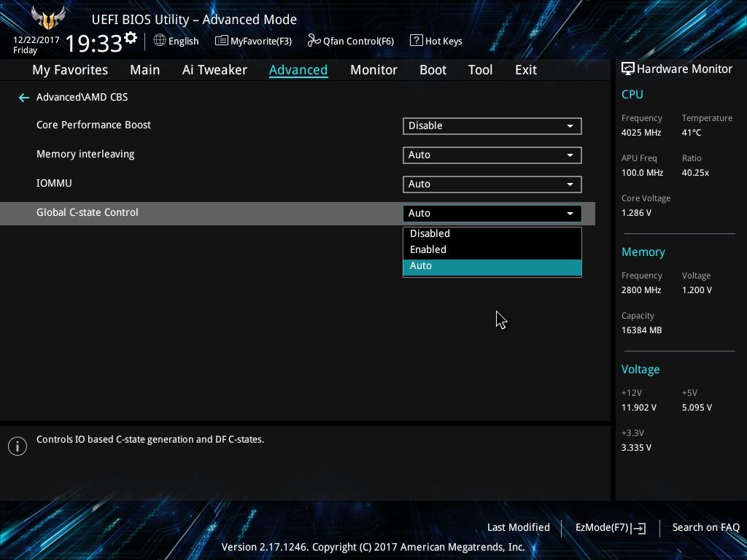Click the Voltage section heading
Viewport: 747px width, 560px height.
tap(640, 370)
